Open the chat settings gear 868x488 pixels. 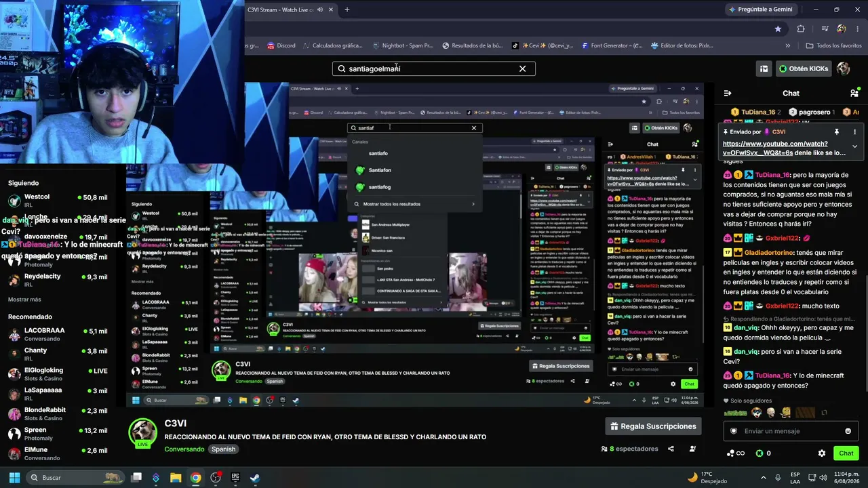pyautogui.click(x=822, y=453)
